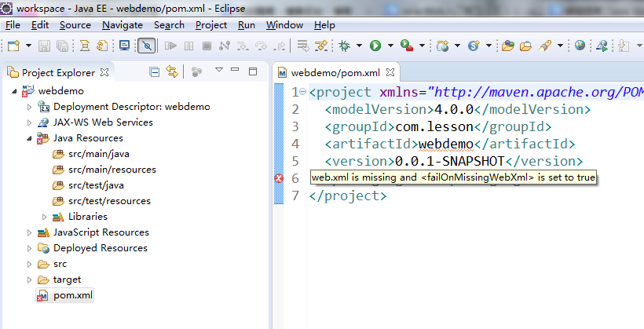Open the Run configurations dropdown arrow
Viewport: 644px width, 329px height.
(x=390, y=46)
